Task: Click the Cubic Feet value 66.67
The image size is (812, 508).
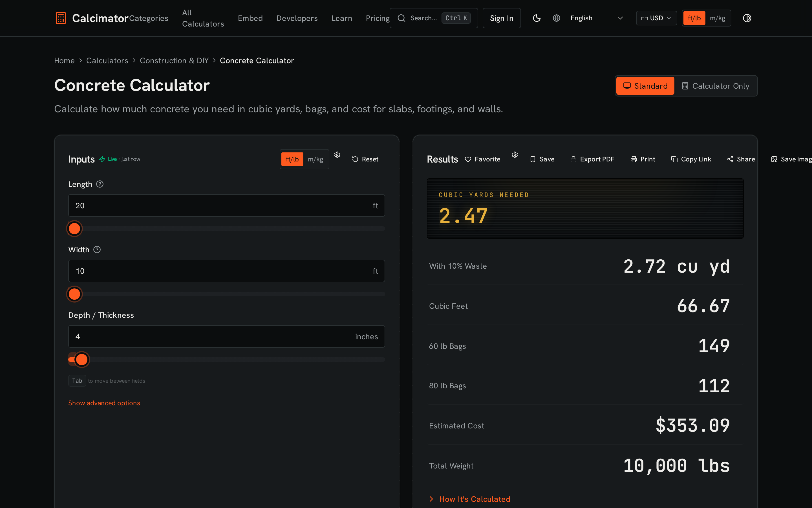Action: click(x=703, y=306)
